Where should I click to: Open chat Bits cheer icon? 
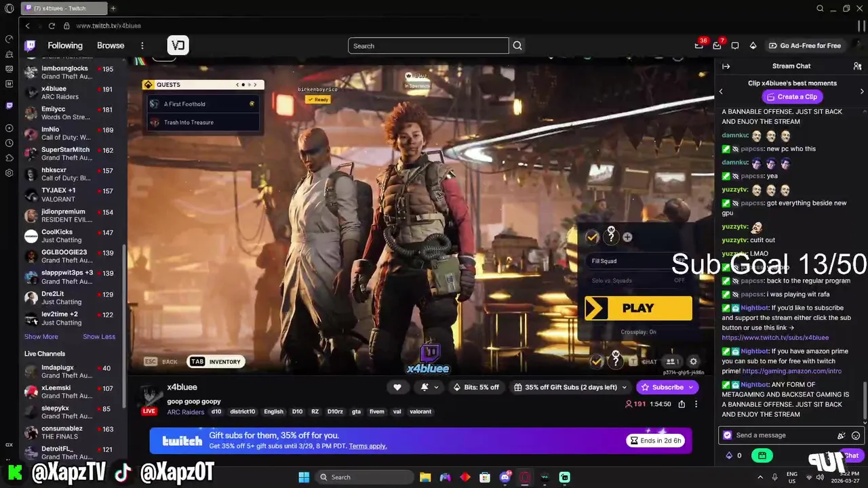(x=842, y=435)
